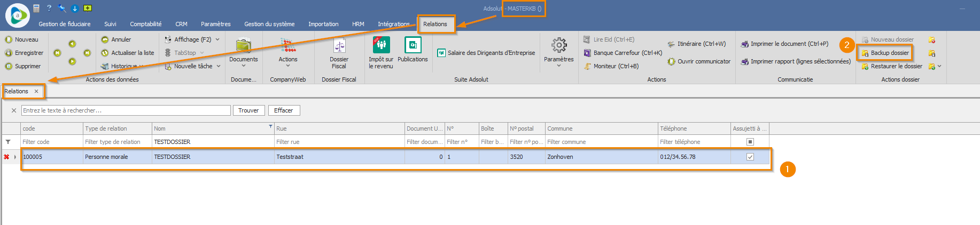Viewport: 980px width, 225px height.
Task: Open Gestion du système tab
Action: (x=269, y=24)
